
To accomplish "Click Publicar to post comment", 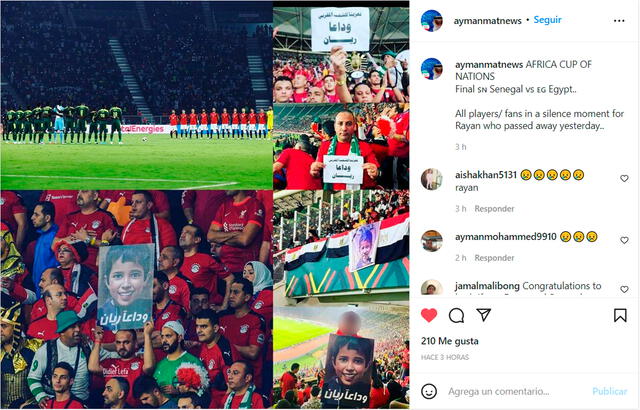I will 609,391.
